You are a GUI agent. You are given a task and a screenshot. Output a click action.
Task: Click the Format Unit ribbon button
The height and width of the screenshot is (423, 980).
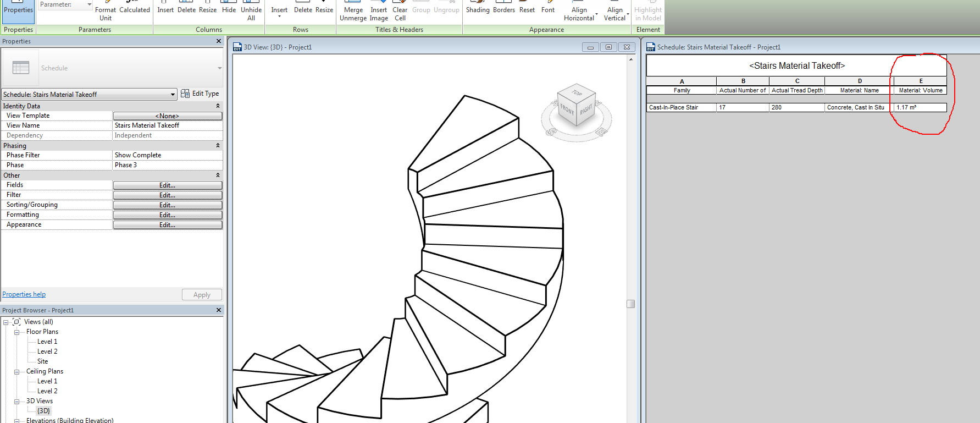point(105,12)
